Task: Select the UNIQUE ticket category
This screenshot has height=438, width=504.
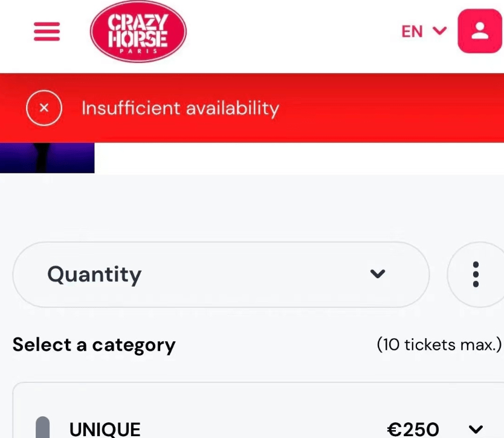Action: click(105, 430)
